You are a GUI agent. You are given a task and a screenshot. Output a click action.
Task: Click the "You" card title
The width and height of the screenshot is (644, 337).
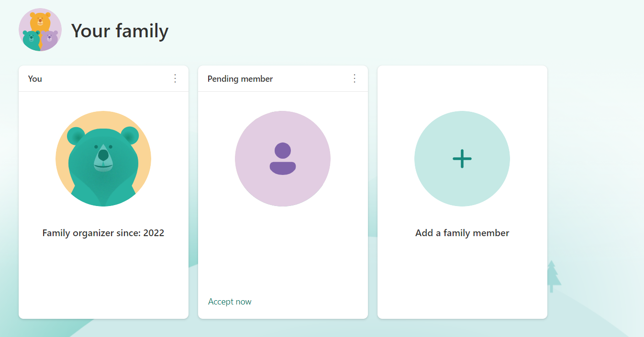click(x=35, y=79)
